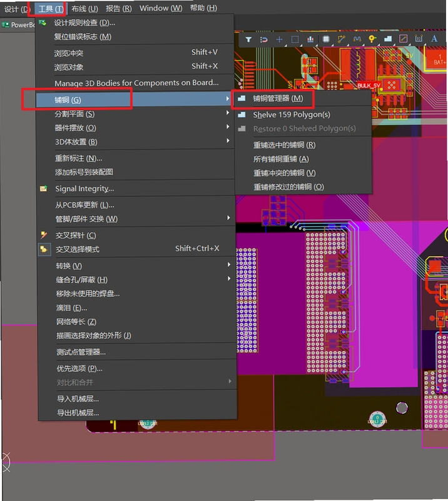448x501 pixels.
Task: Expand the 铺铜 (G) submenu
Action: click(135, 100)
